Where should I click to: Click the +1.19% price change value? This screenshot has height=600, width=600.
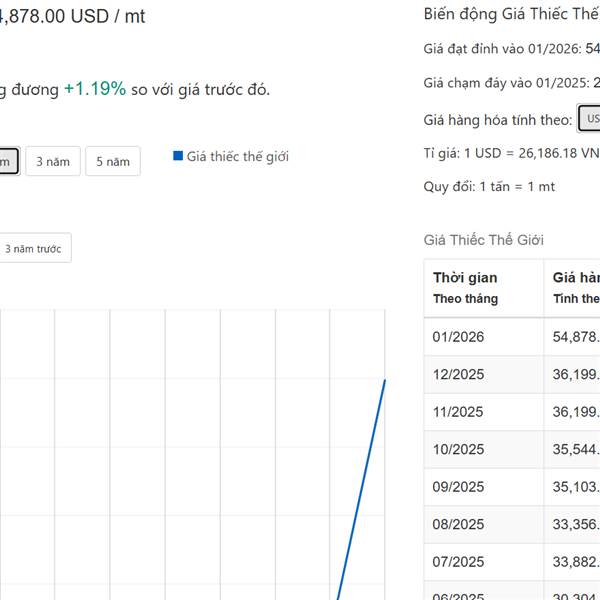(x=95, y=89)
